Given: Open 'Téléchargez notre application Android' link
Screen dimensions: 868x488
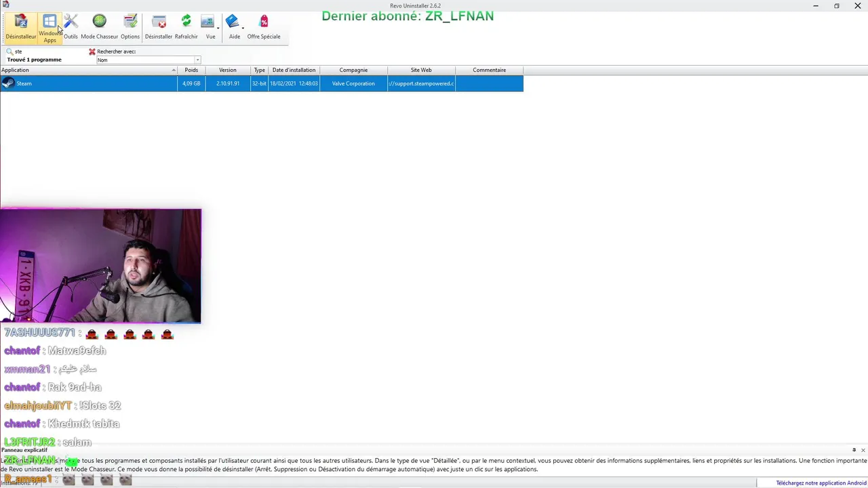Looking at the screenshot, I should 821,483.
